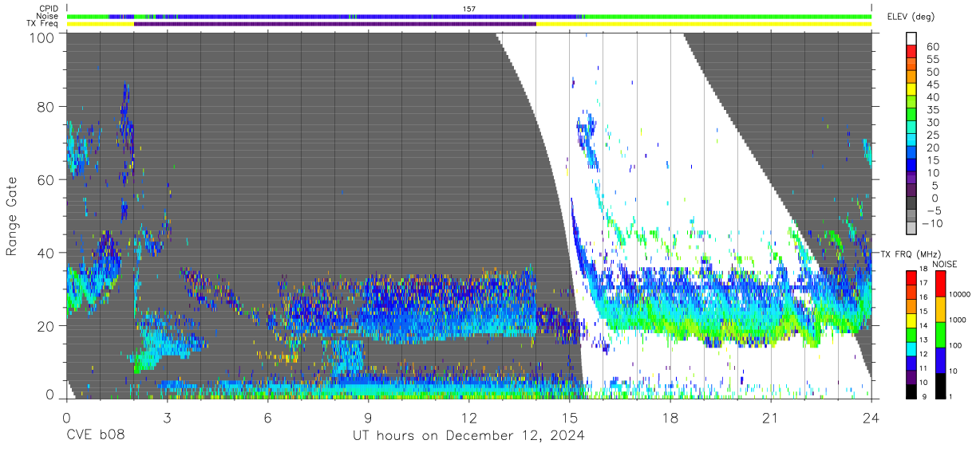Click the black 9–10 MHz TX frequency swatch

(911, 391)
